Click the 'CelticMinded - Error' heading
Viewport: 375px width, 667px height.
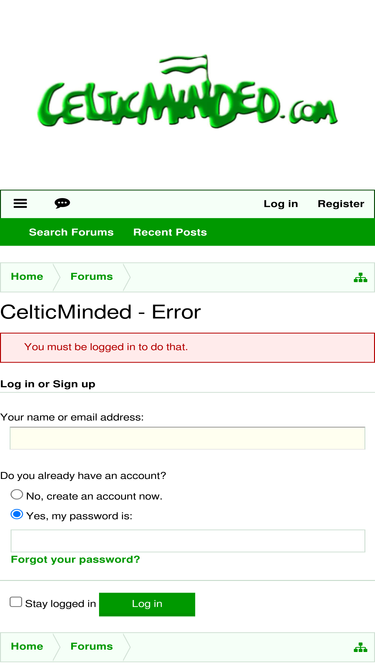[100, 312]
